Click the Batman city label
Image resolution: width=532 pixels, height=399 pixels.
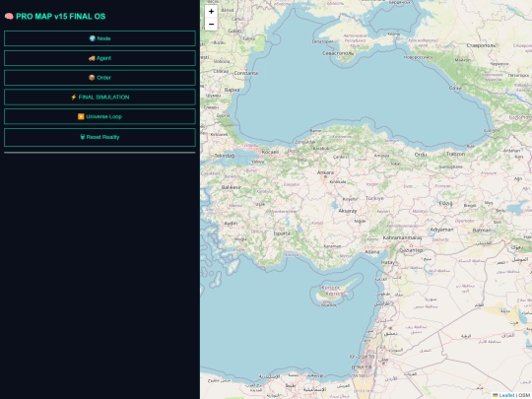tap(482, 231)
